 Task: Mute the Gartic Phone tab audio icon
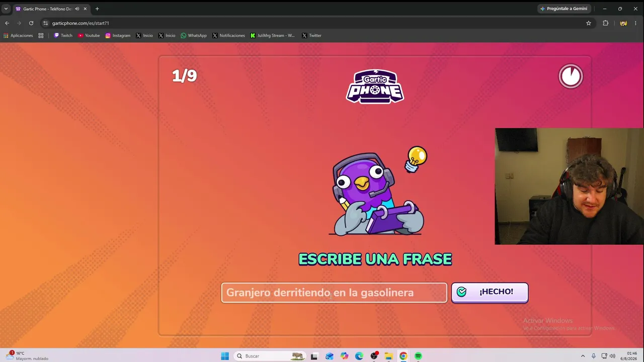[x=77, y=9]
